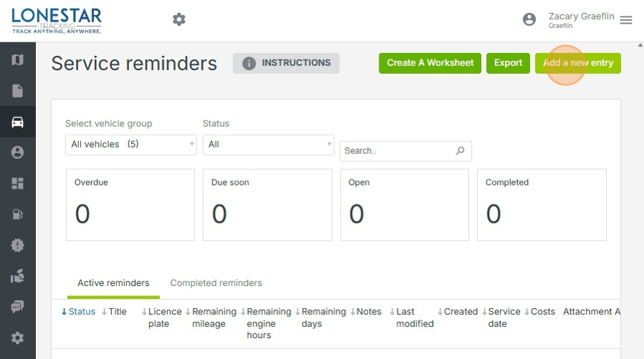
Task: Sort by Remaining engine hours column
Action: coord(266,323)
